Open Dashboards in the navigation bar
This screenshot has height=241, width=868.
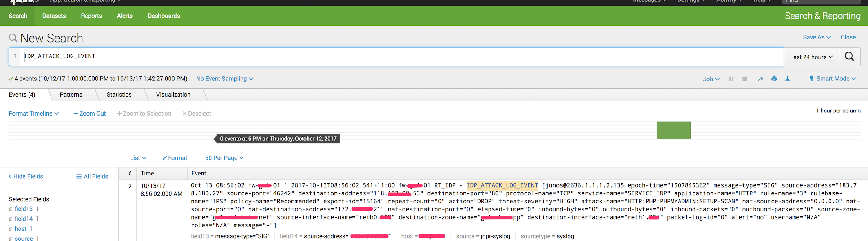click(164, 16)
